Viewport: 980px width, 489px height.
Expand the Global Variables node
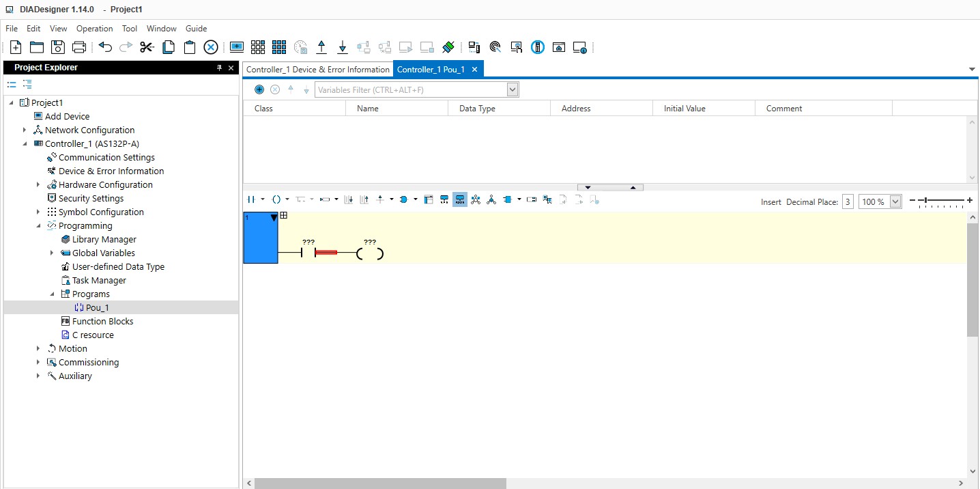(52, 253)
